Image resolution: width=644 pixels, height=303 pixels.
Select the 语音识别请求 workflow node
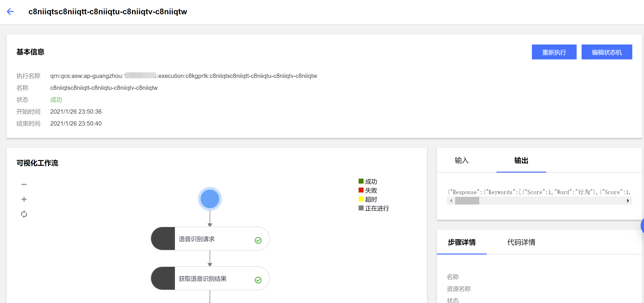click(x=197, y=239)
